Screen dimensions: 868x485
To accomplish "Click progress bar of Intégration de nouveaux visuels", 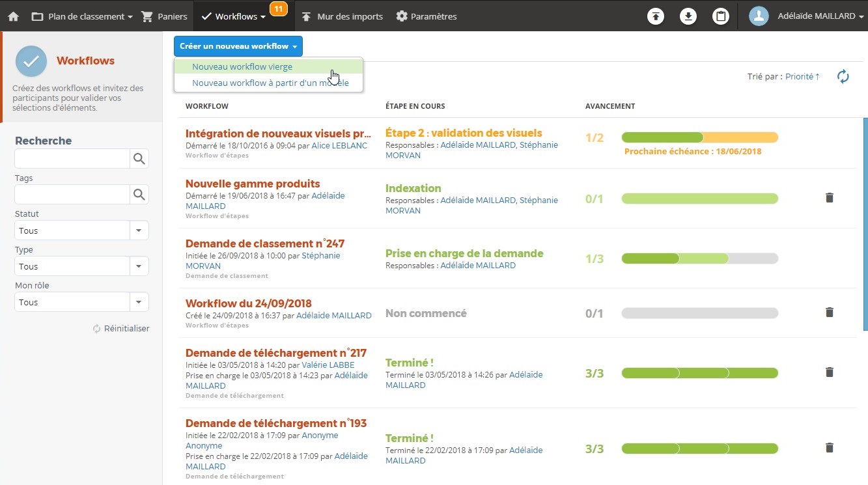I will [x=700, y=137].
